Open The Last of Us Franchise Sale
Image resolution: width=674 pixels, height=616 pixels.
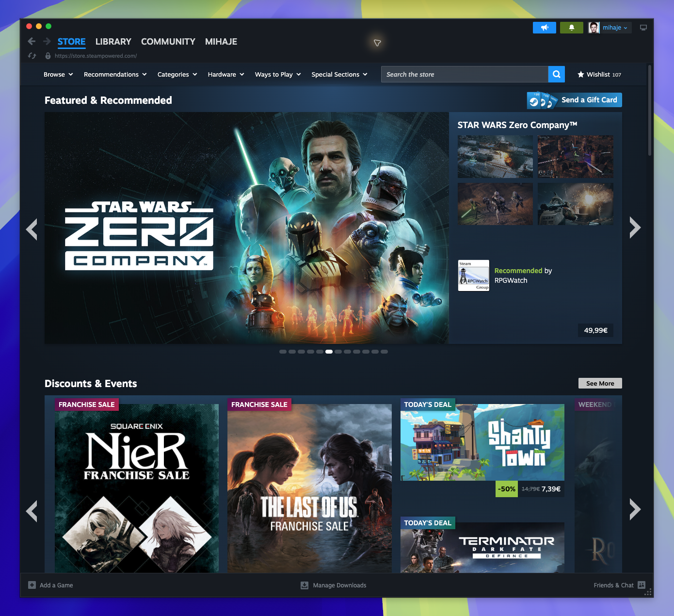tap(309, 488)
